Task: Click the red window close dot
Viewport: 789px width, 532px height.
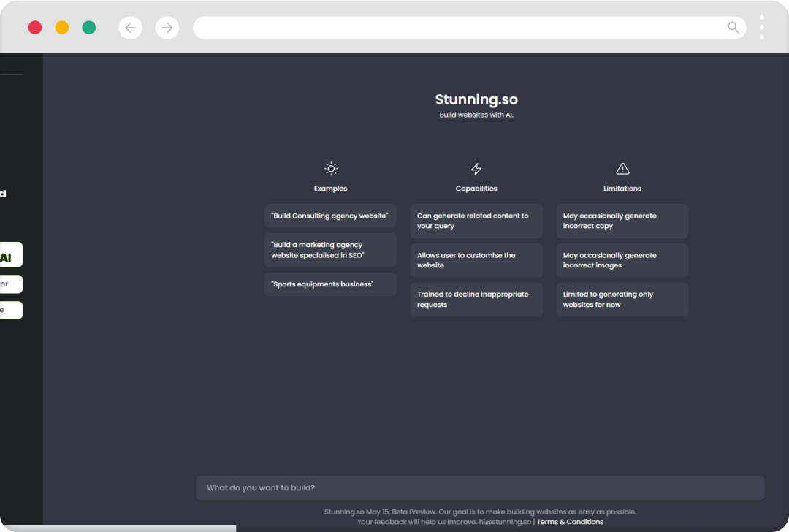Action: 35,28
